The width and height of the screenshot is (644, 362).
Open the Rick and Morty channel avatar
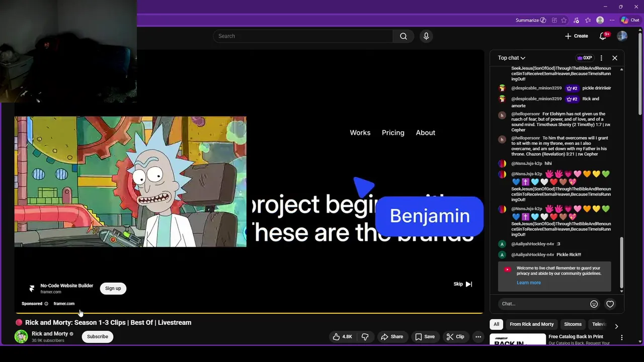pos(21,336)
